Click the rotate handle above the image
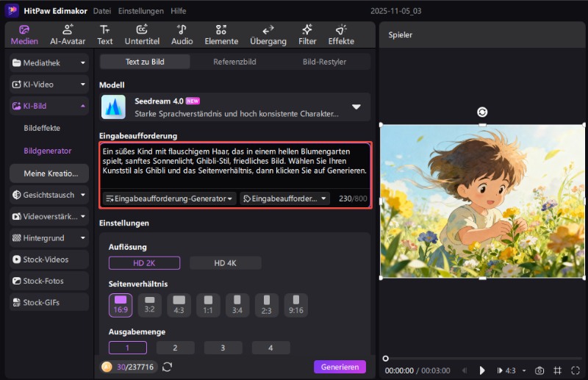 tap(482, 112)
